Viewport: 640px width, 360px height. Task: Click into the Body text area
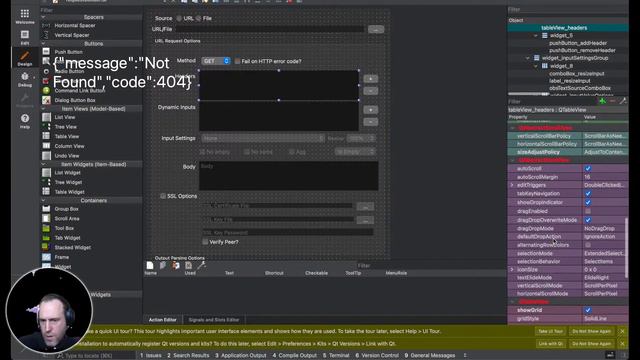[x=289, y=176]
